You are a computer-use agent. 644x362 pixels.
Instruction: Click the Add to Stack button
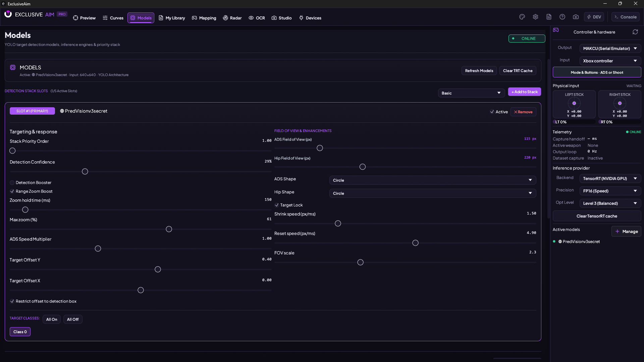tap(525, 92)
